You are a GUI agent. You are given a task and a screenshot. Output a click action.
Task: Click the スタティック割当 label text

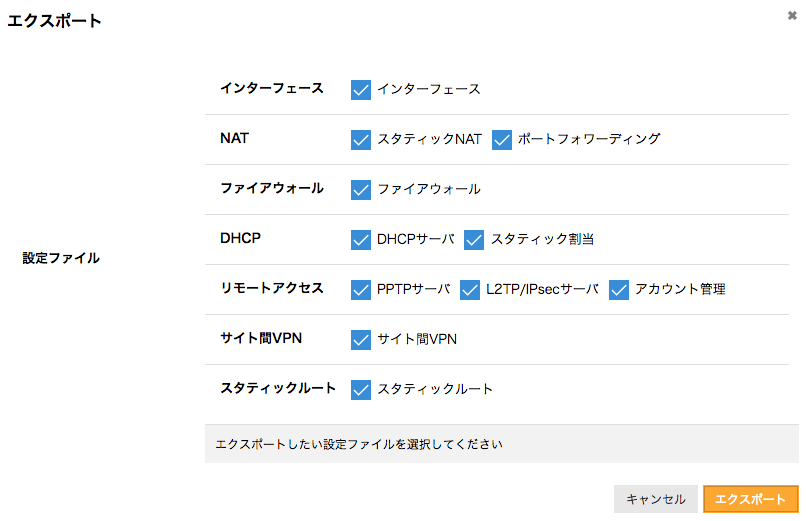pos(542,239)
